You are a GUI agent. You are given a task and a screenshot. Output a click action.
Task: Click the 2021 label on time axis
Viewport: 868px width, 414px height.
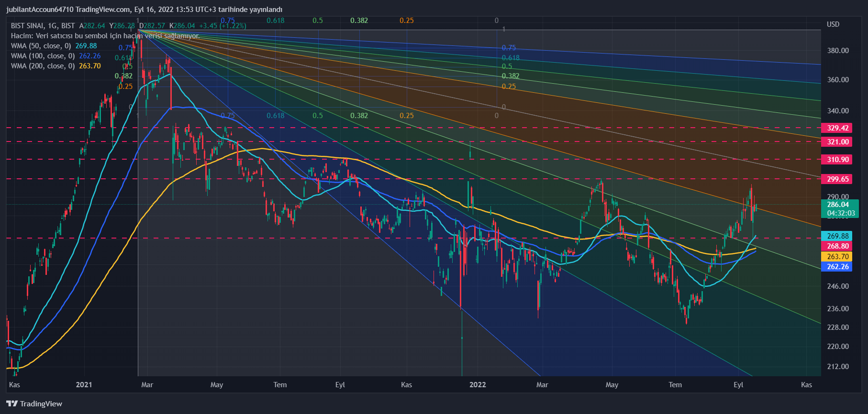point(84,385)
